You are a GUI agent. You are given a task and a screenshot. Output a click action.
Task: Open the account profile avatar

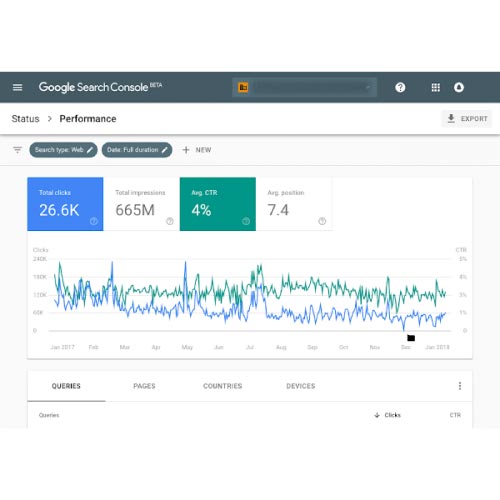459,87
